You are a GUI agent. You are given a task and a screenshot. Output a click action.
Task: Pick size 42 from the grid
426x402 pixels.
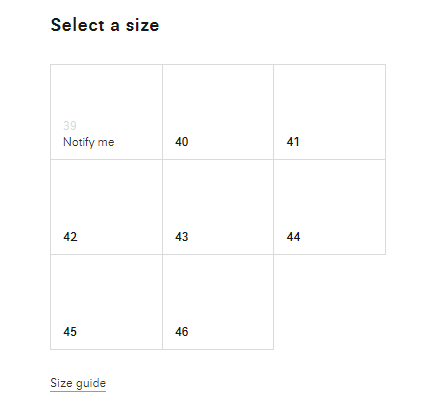106,207
